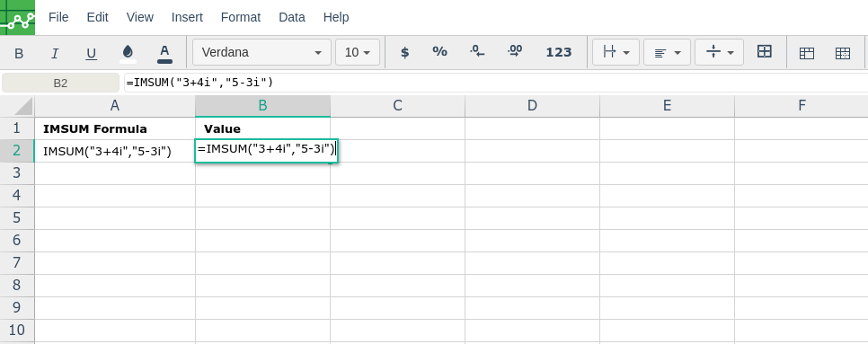Image resolution: width=868 pixels, height=344 pixels.
Task: Click the text color A icon
Action: click(164, 53)
